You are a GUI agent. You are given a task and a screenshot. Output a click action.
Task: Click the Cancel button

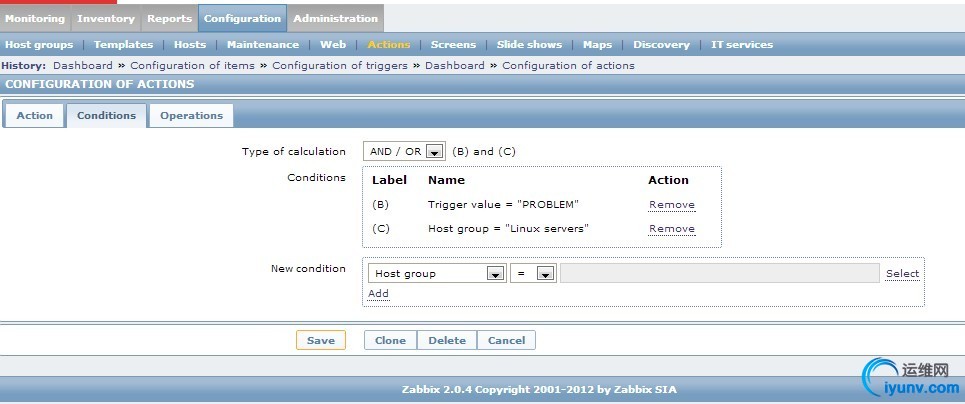pos(506,341)
